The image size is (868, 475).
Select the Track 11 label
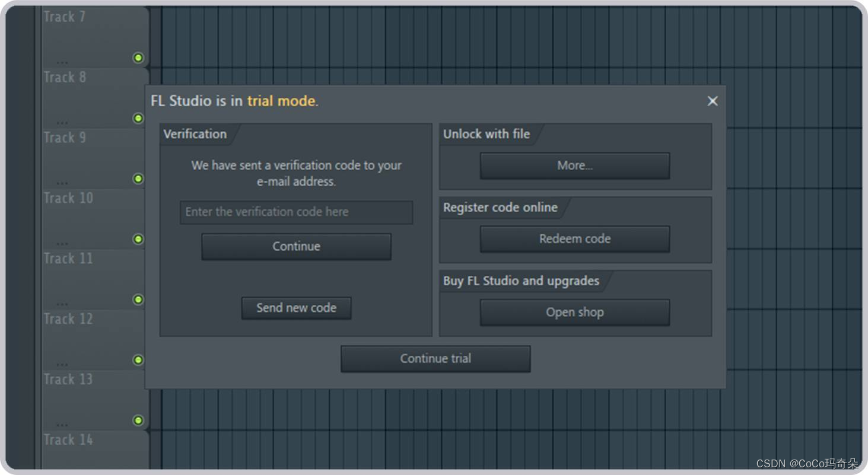click(x=68, y=259)
